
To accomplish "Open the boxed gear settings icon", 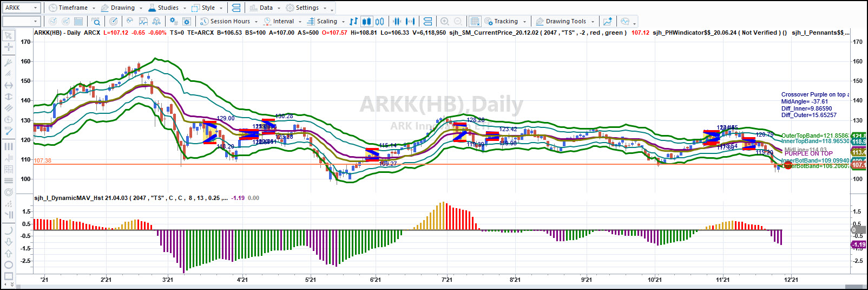I will (187, 21).
